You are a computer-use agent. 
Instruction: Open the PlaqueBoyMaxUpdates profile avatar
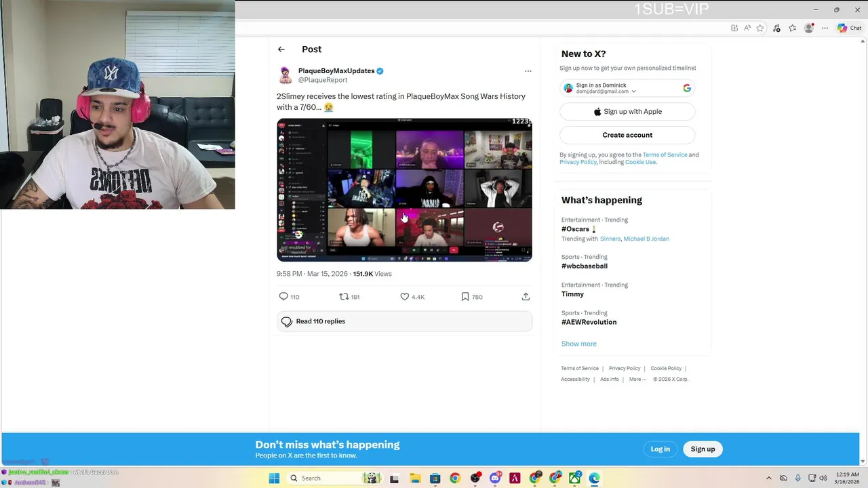coord(285,75)
